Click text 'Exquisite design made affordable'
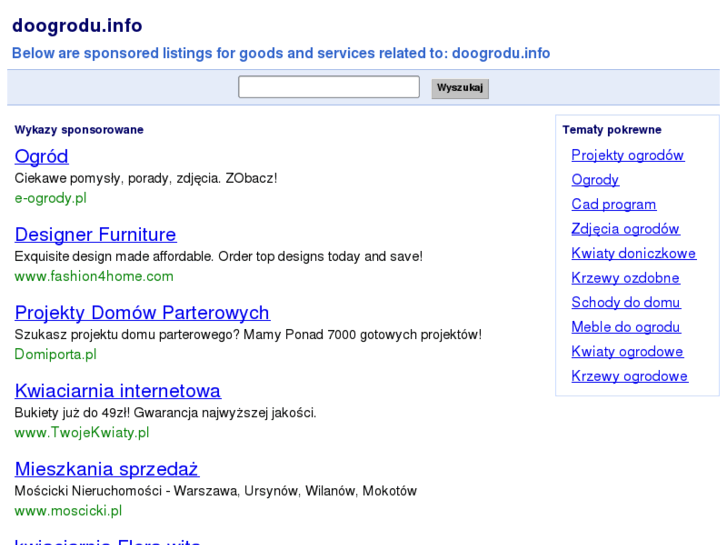727x545 pixels. (114, 256)
